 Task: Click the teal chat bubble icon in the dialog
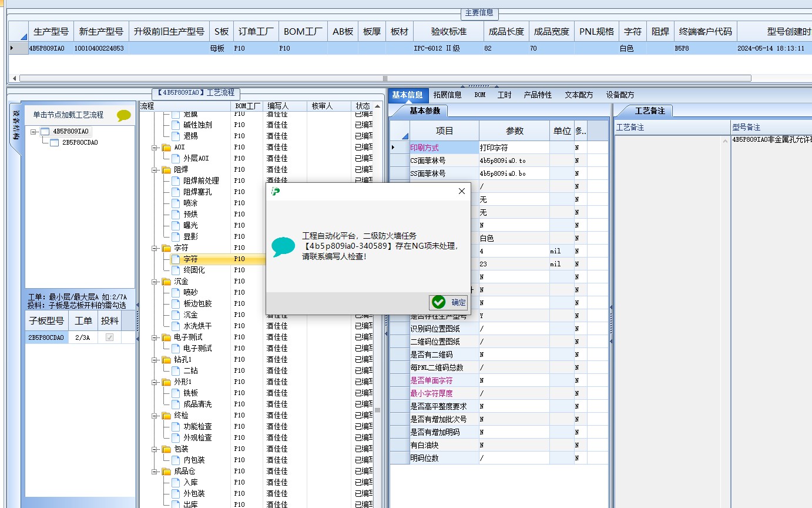[x=283, y=247]
